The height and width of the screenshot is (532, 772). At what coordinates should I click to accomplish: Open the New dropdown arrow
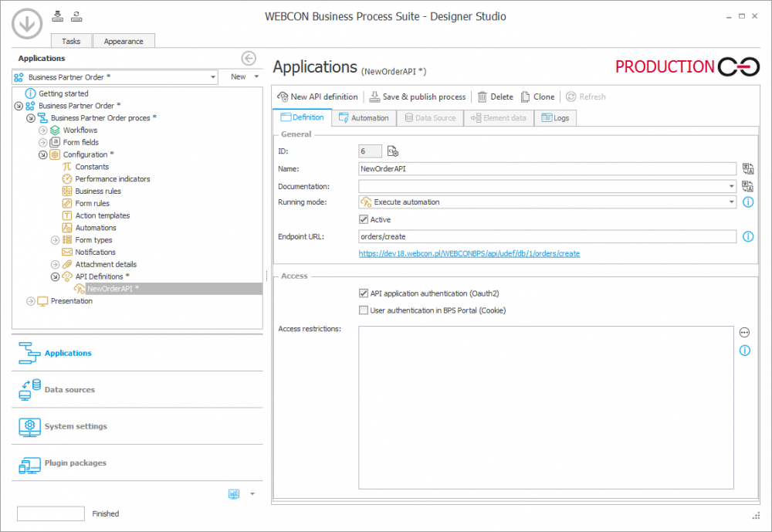coord(256,77)
